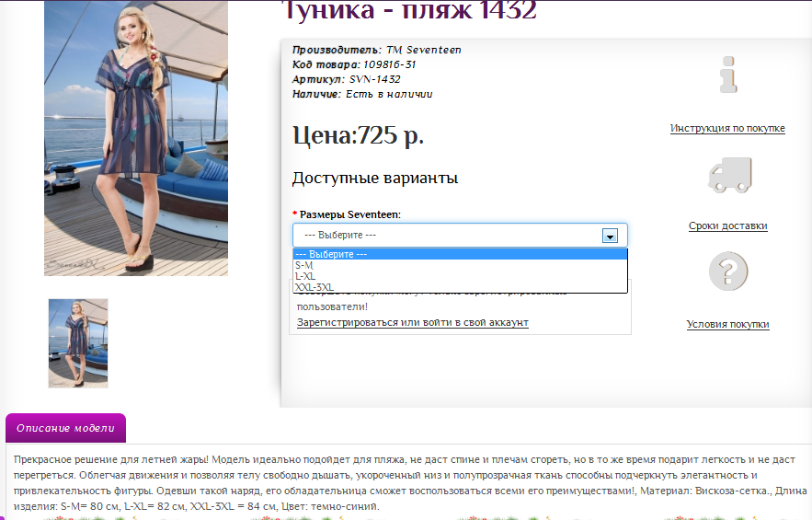This screenshot has height=520, width=812.
Task: Open the Сроки доставки link
Action: pyautogui.click(x=727, y=225)
